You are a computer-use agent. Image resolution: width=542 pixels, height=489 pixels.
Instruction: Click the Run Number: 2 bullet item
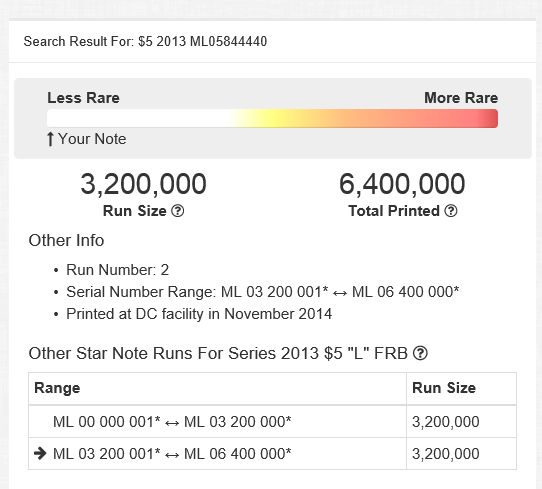[x=118, y=270]
